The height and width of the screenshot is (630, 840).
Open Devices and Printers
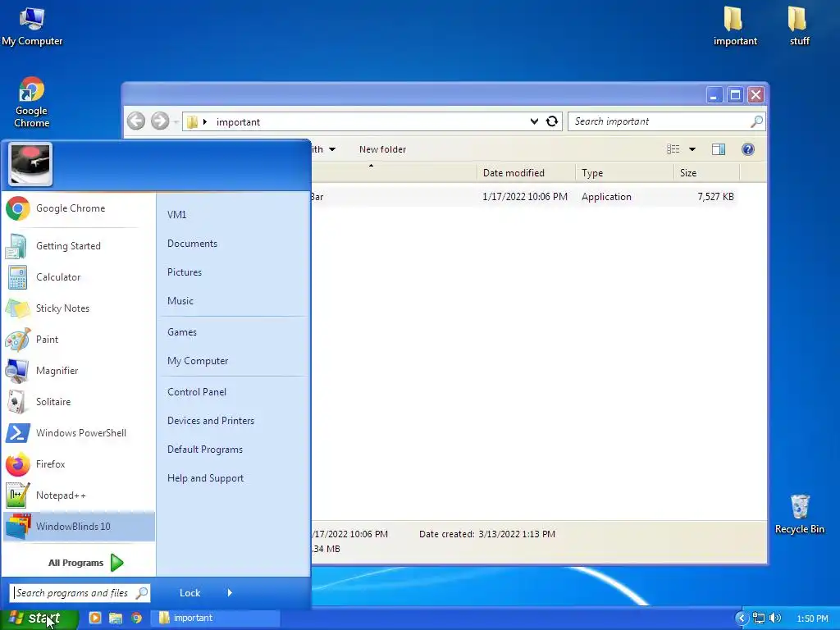coord(211,421)
